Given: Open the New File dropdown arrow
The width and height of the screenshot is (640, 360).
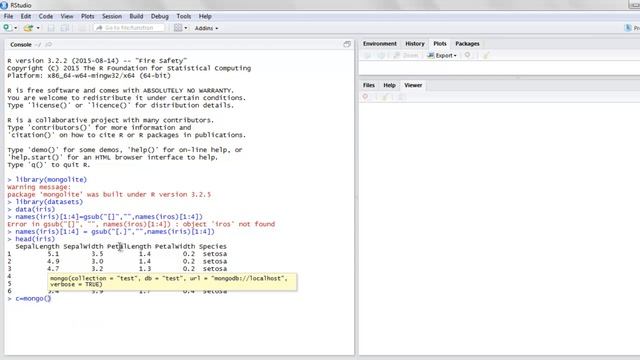Looking at the screenshot, I should click(16, 28).
